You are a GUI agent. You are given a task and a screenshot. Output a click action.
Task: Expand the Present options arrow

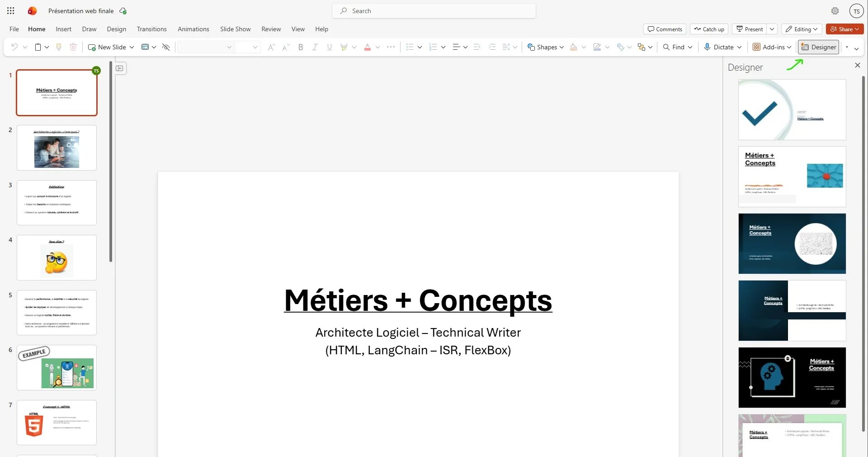click(x=772, y=29)
